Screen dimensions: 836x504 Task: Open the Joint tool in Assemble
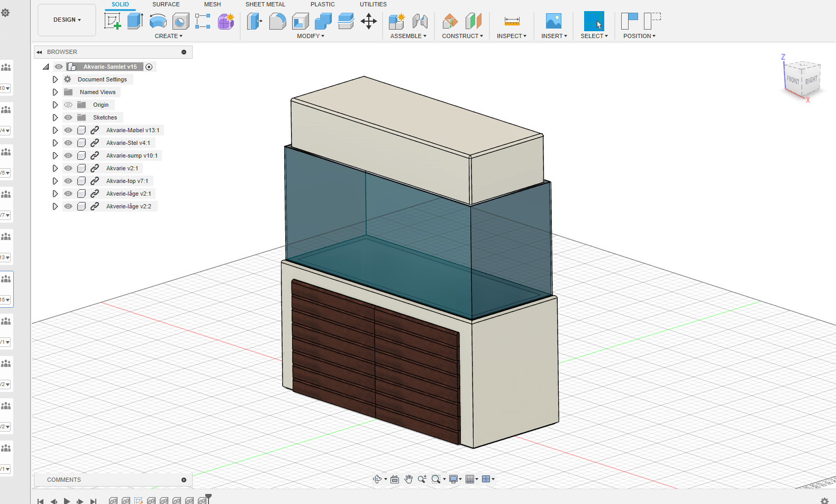click(420, 21)
